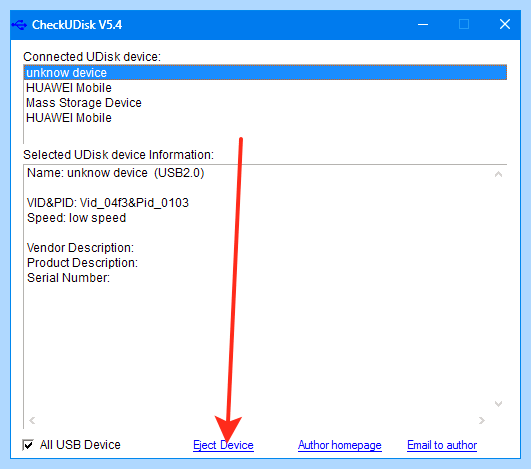The image size is (531, 469).
Task: Click the horizontal scroll right arrow
Action: click(x=482, y=421)
